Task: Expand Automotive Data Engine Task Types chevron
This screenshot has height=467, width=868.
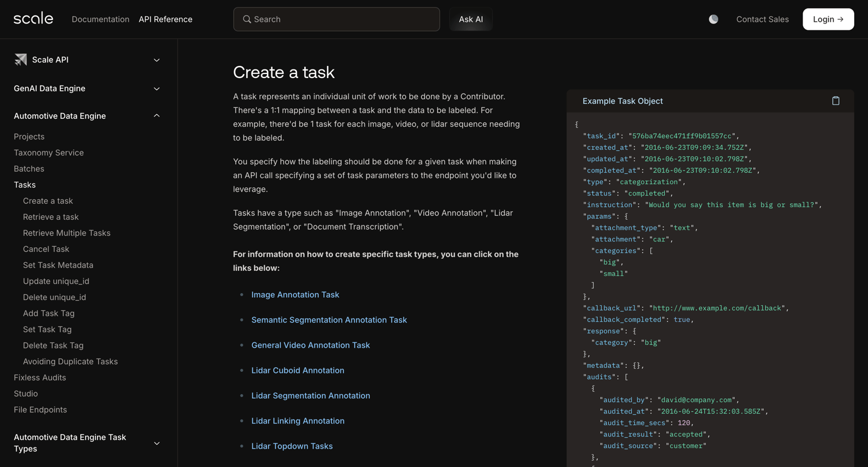Action: (157, 443)
